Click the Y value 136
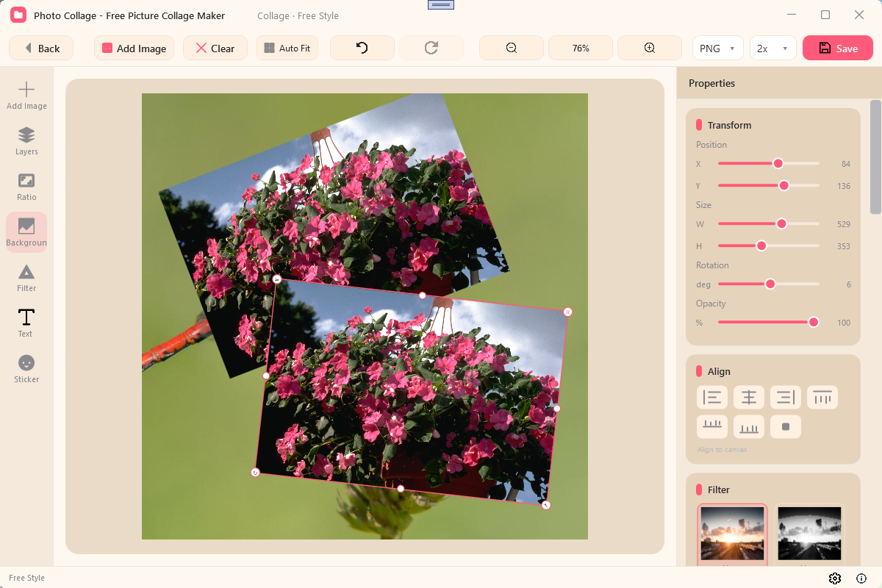 (x=844, y=186)
